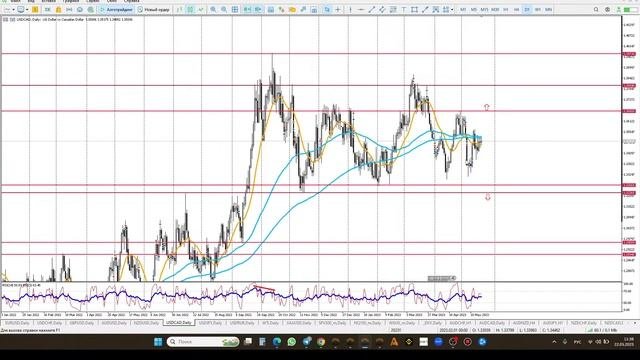Screen dimensions: 640x360
Task: Toggle the Автотрейдинг button
Action: (x=116, y=9)
